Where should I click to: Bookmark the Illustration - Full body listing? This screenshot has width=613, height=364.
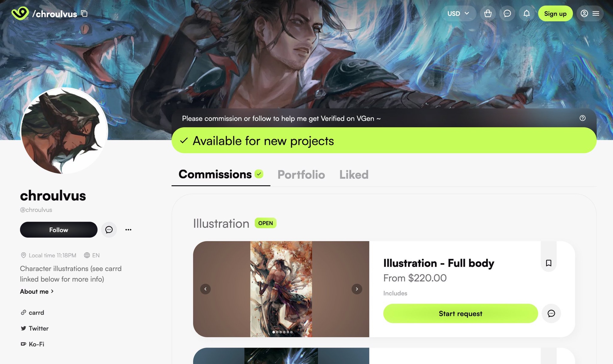(549, 263)
